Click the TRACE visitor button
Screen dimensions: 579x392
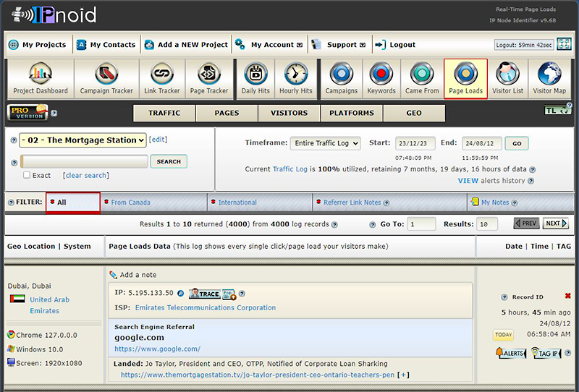[205, 294]
